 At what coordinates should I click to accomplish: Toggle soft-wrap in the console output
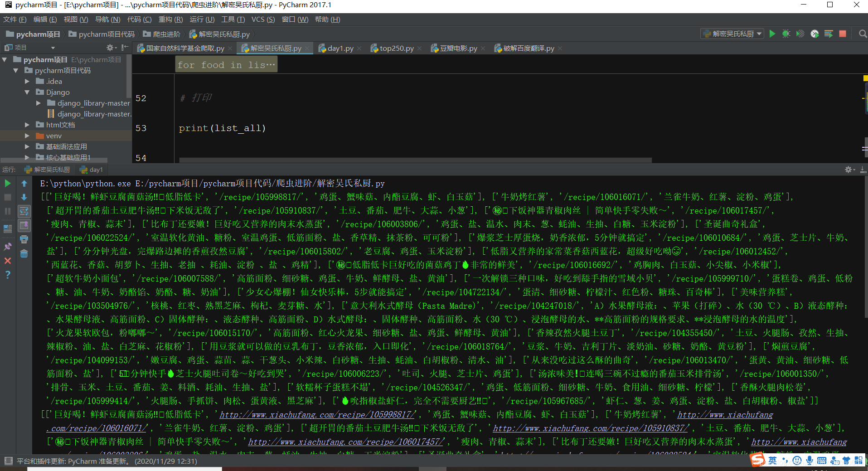pyautogui.click(x=24, y=211)
